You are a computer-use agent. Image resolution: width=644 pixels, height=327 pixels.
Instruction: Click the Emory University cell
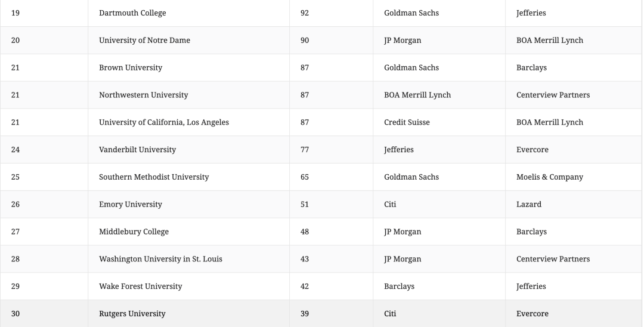coord(188,204)
